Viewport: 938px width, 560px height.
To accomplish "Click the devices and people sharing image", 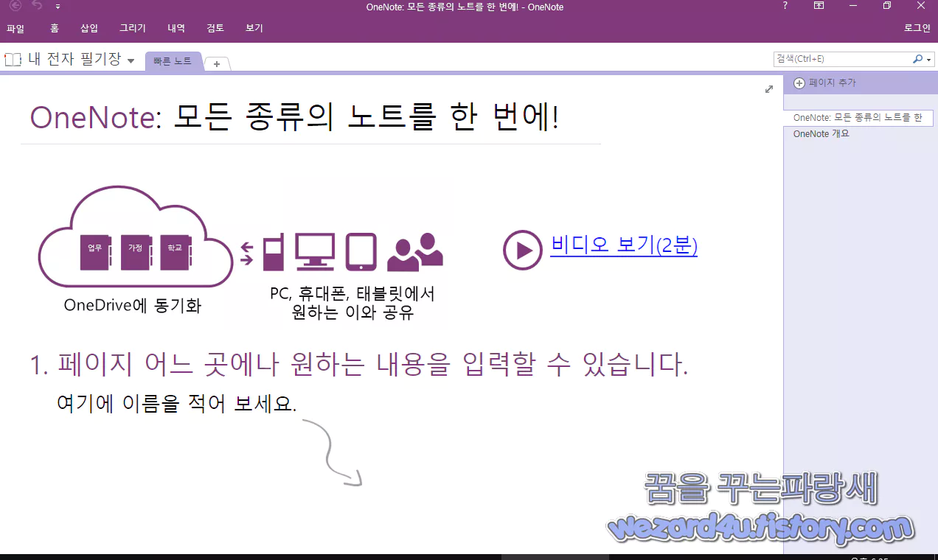I will tap(344, 253).
